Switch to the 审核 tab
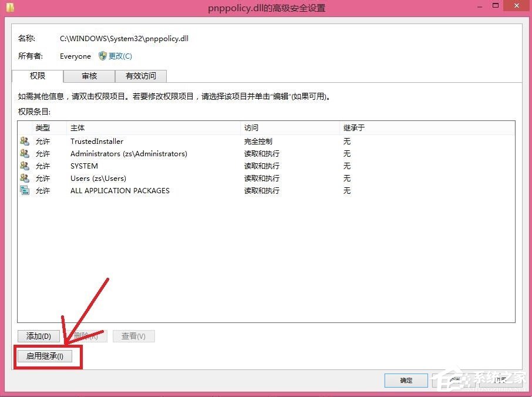The height and width of the screenshot is (397, 532). coord(89,76)
